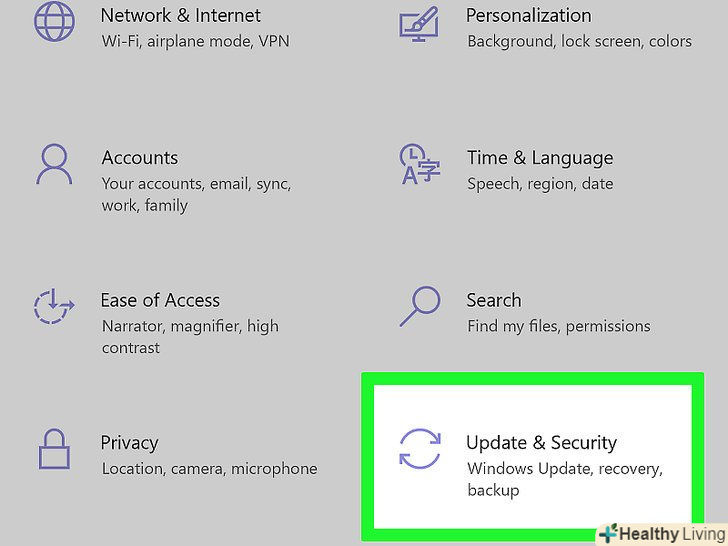728x546 pixels.
Task: Click the Time & Language icon
Action: point(418,165)
